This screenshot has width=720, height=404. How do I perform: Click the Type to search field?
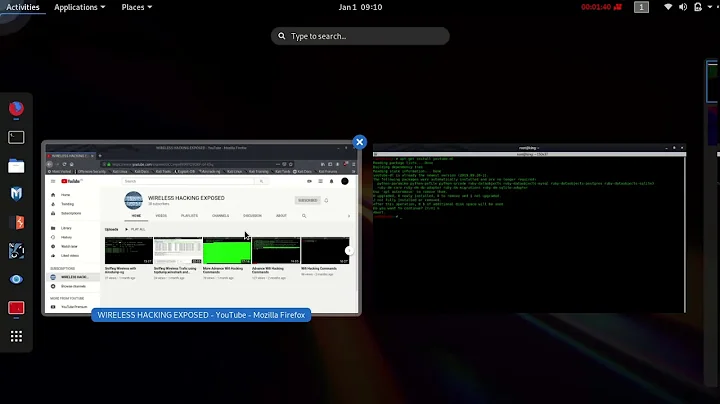360,36
